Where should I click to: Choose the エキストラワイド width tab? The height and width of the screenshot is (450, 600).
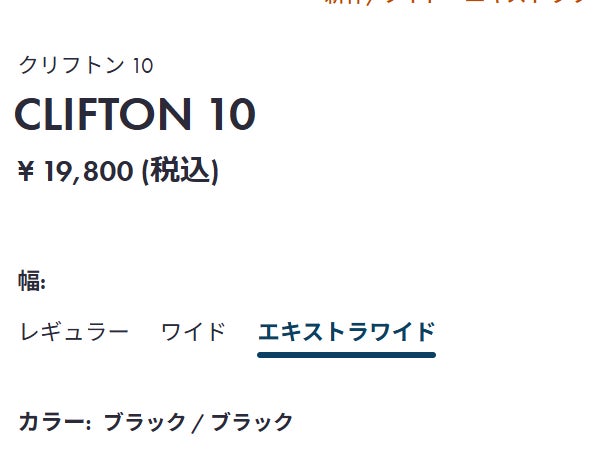[x=346, y=332]
